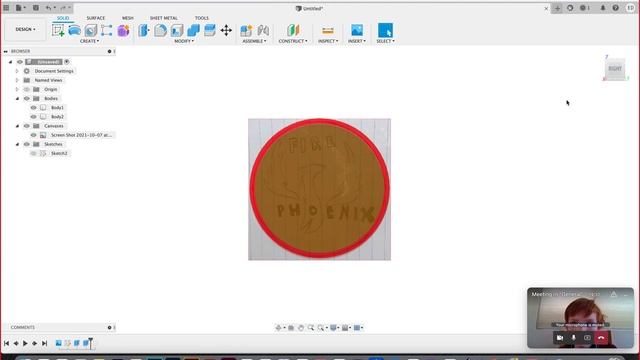
Task: Choose the rectangular sketch dimension tool icon
Action: tap(107, 30)
